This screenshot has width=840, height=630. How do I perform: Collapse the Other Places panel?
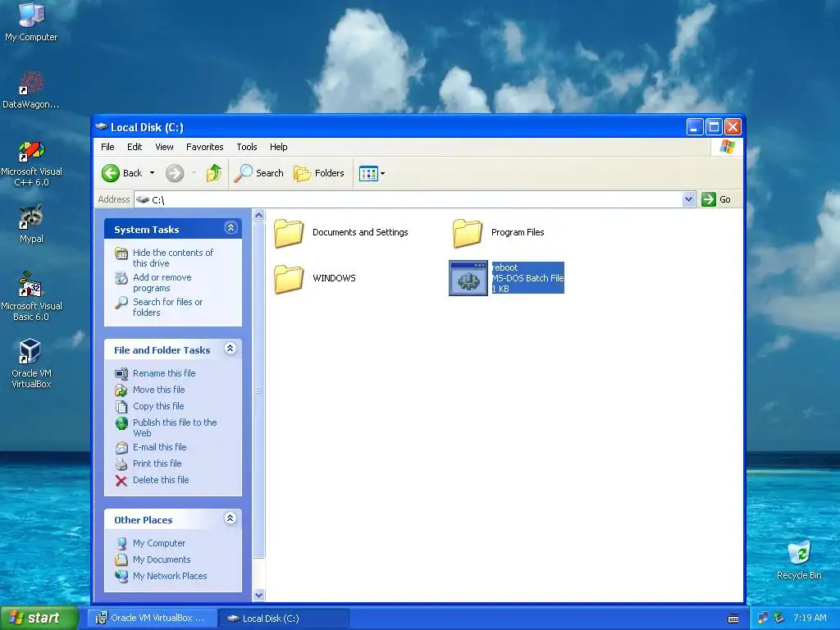(231, 518)
